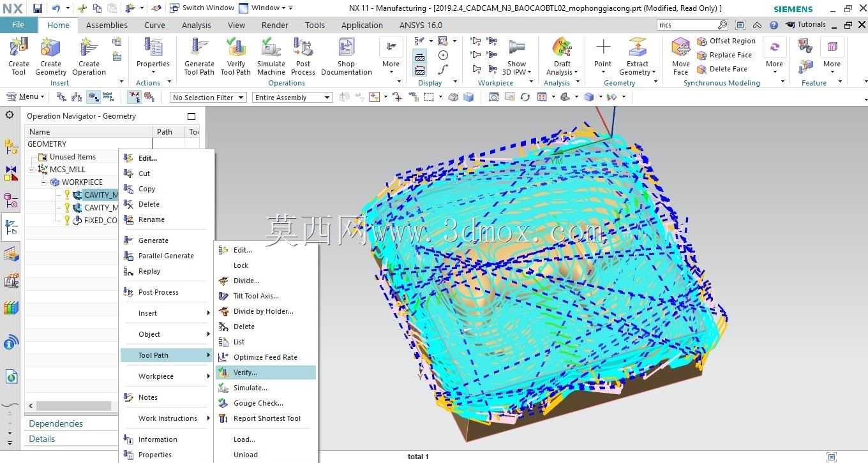
Task: Choose Report Shortest Tool
Action: pos(266,418)
